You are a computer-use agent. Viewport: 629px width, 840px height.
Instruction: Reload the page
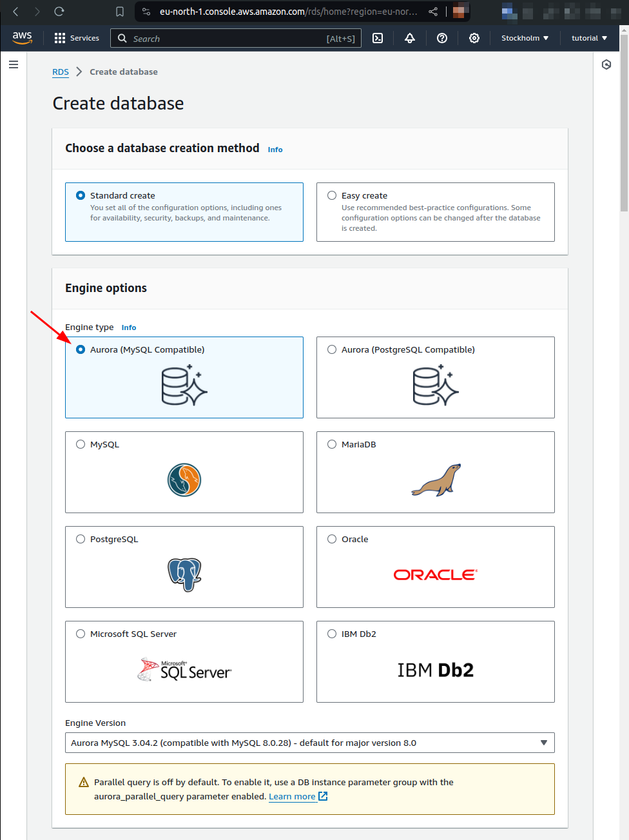click(59, 12)
